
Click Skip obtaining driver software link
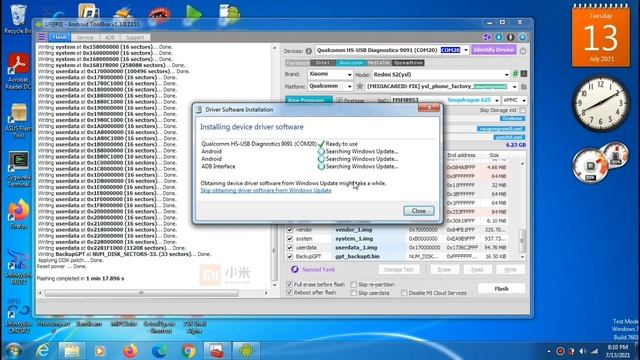[x=266, y=191]
